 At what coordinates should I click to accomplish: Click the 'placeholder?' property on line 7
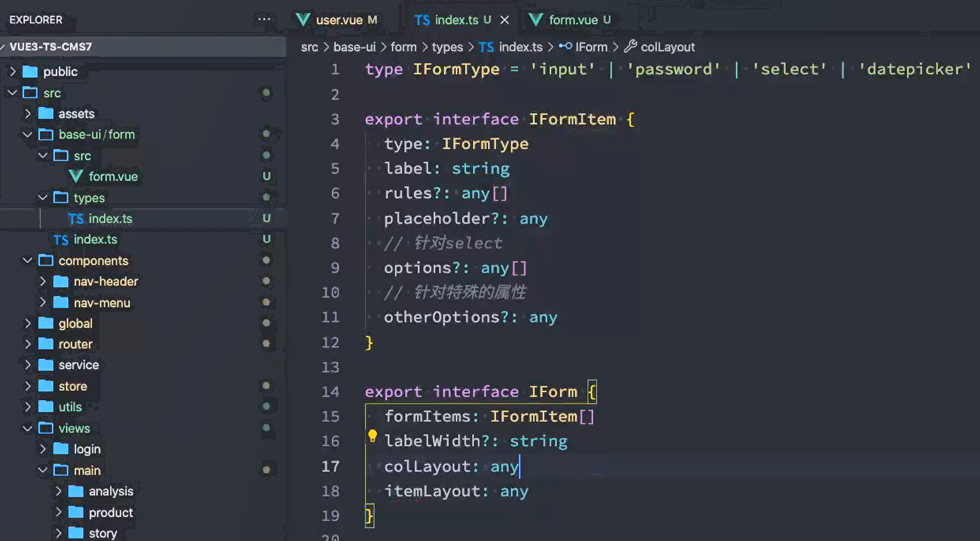coord(442,219)
